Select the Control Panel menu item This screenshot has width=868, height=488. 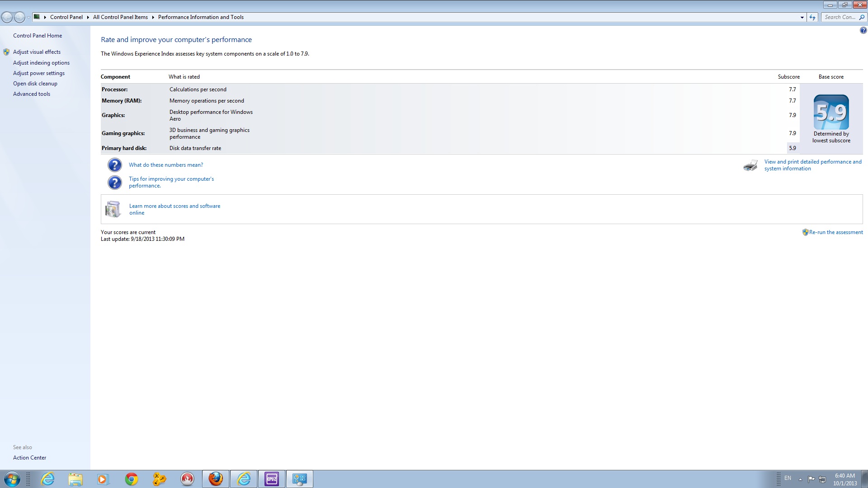coord(66,17)
